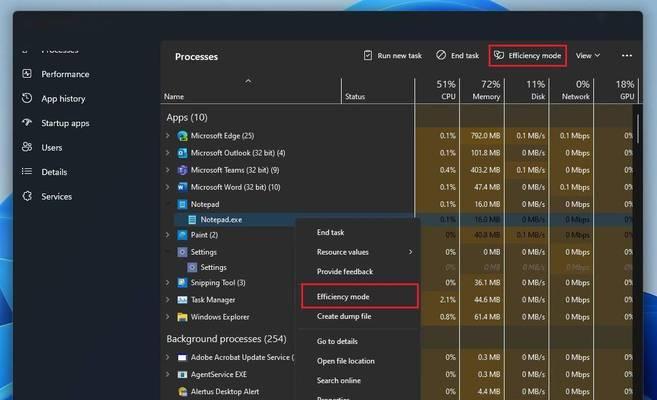
Task: Select the Microsoft Word app icon
Action: [182, 187]
